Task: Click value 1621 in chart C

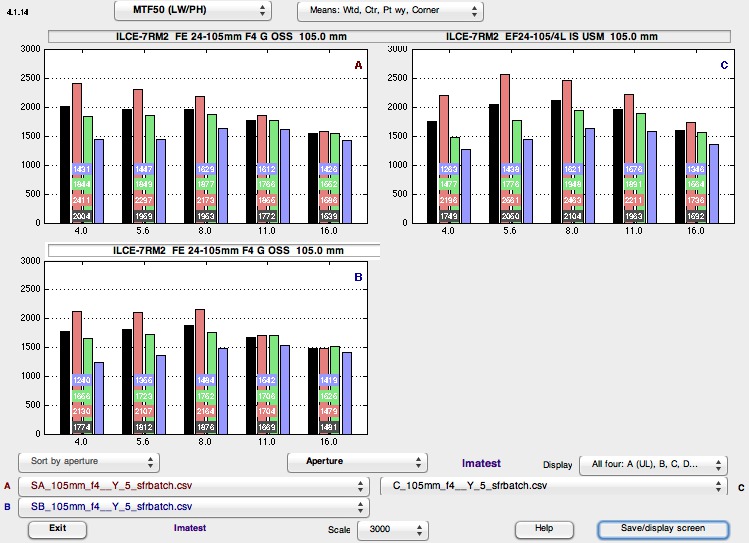Action: [572, 169]
